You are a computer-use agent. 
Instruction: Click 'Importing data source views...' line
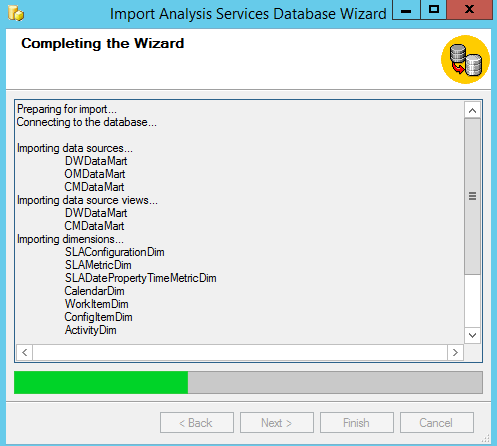87,200
